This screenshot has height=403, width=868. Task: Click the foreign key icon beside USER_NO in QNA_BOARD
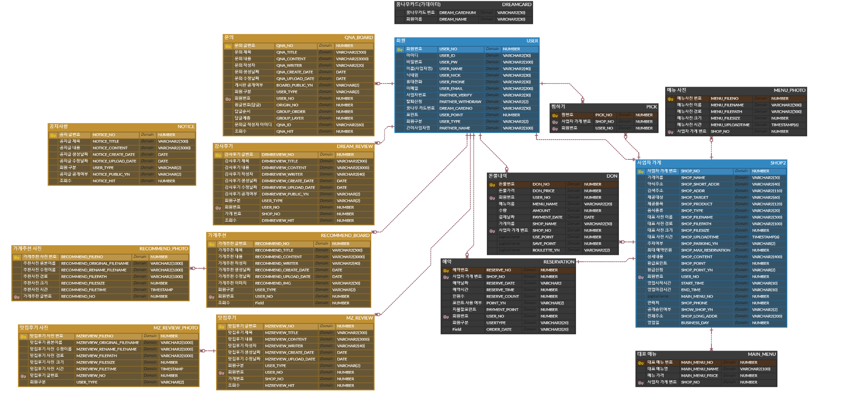[228, 99]
